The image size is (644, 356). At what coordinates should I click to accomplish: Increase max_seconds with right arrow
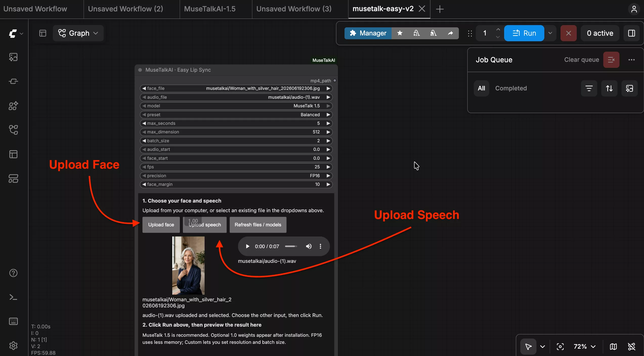[328, 123]
